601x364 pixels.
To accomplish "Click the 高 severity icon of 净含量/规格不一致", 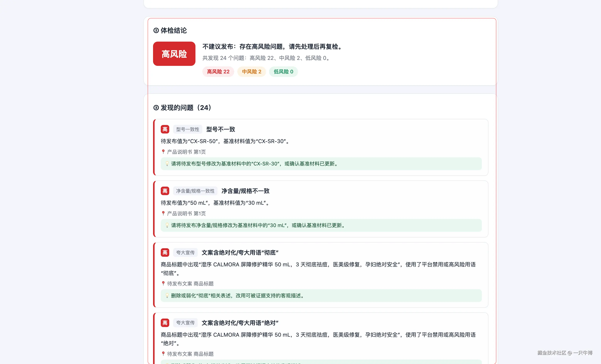I will [x=165, y=191].
